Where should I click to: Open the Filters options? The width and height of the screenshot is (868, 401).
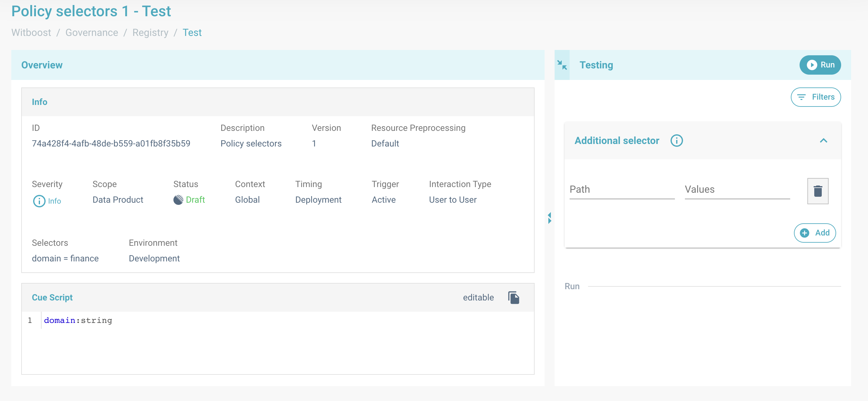point(816,97)
